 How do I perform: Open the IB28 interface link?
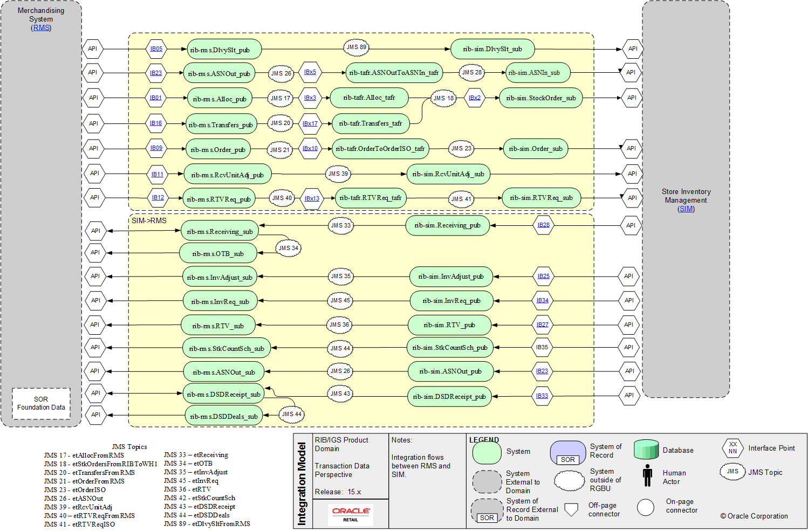click(544, 225)
